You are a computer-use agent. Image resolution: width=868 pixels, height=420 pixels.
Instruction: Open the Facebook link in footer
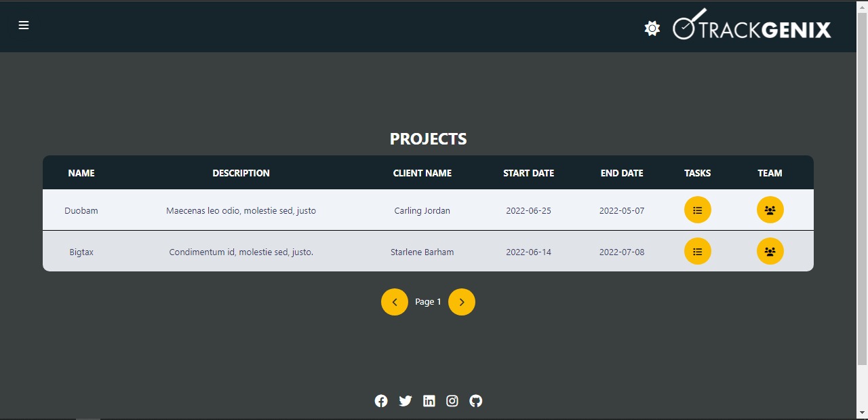pyautogui.click(x=381, y=401)
